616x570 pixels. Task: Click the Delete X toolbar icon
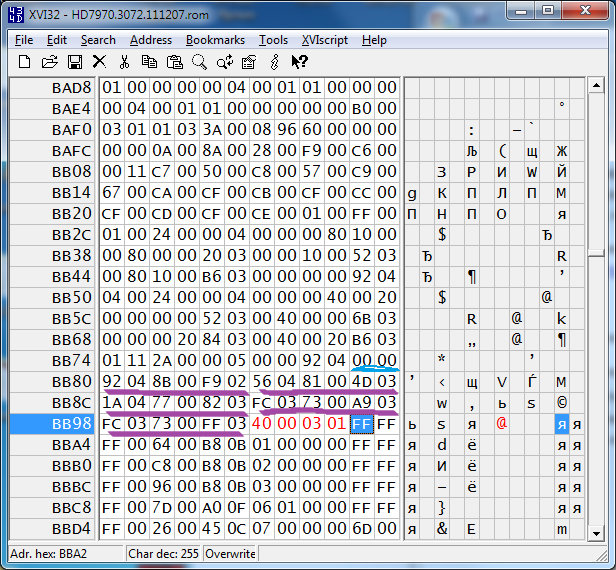click(x=99, y=62)
